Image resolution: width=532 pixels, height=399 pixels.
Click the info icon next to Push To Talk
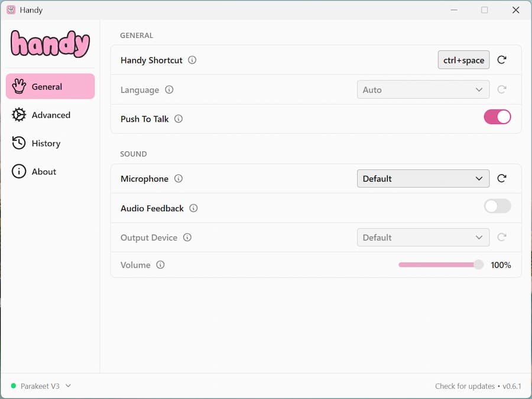pyautogui.click(x=179, y=119)
